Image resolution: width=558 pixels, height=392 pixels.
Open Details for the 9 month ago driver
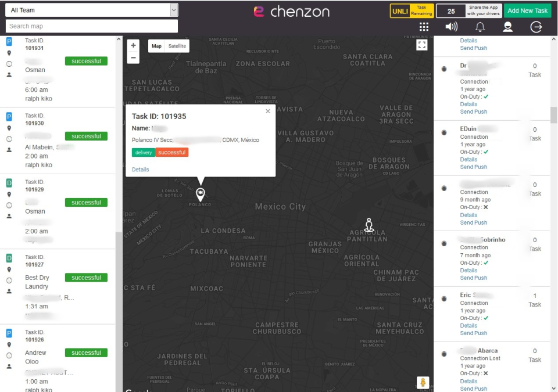click(468, 215)
